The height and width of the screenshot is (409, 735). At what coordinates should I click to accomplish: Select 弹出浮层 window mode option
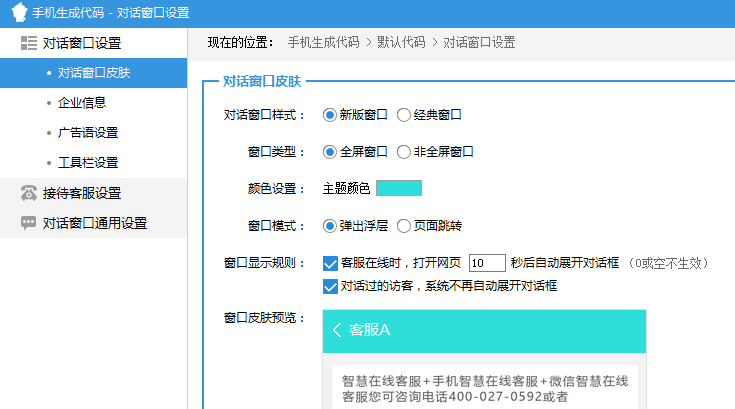click(330, 225)
